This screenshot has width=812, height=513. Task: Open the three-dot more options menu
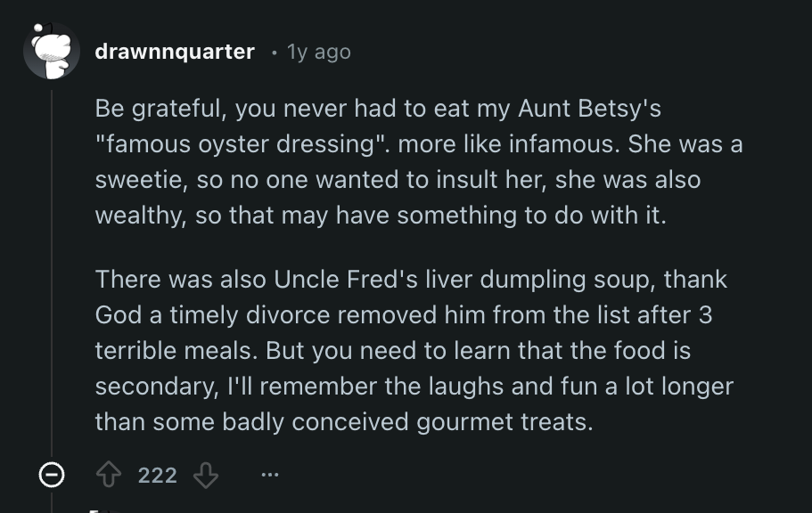coord(270,476)
